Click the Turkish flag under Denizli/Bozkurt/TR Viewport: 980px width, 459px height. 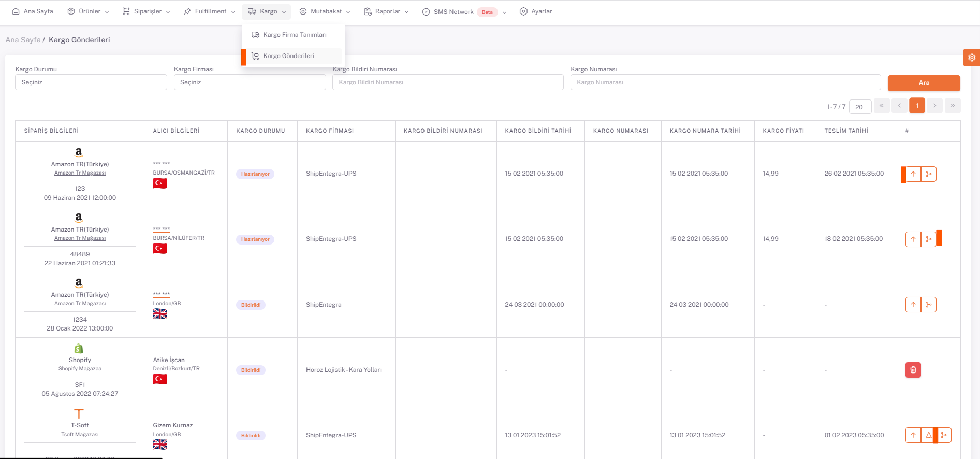160,379
